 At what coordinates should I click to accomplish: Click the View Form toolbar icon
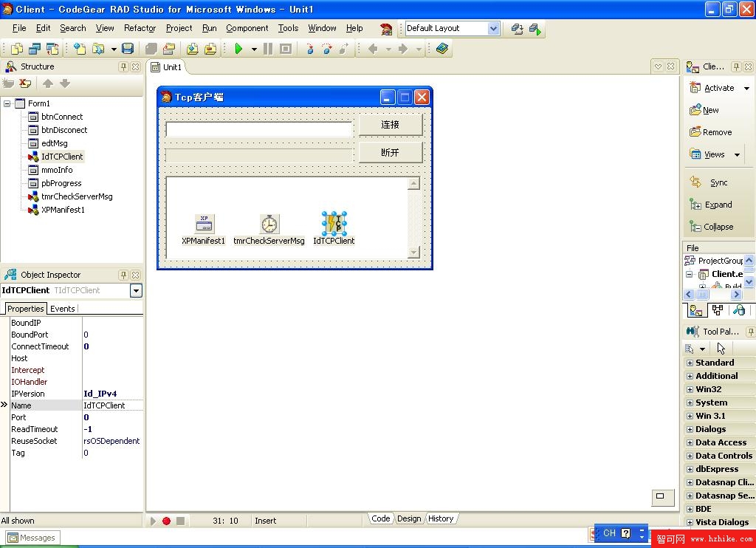click(35, 49)
